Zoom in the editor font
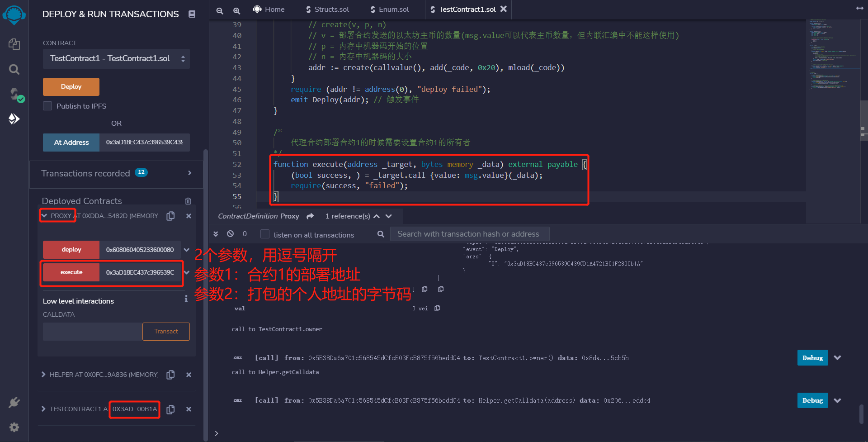This screenshot has width=868, height=442. coord(236,10)
